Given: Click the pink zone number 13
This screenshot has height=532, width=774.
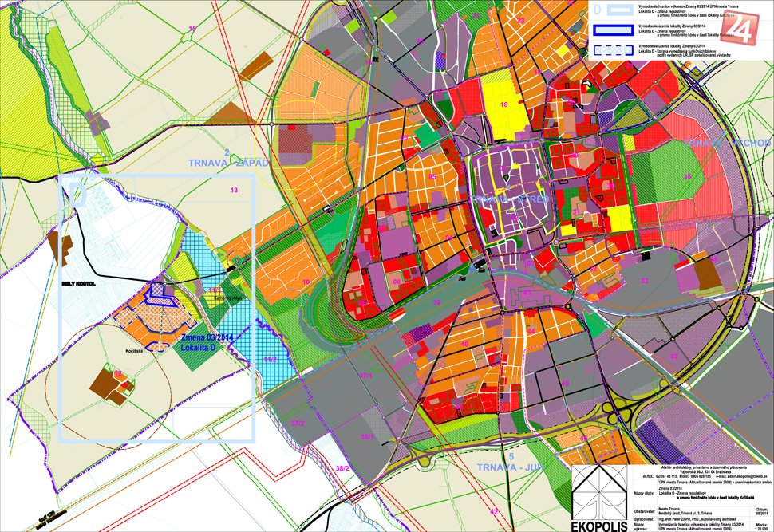Looking at the screenshot, I should click(234, 191).
